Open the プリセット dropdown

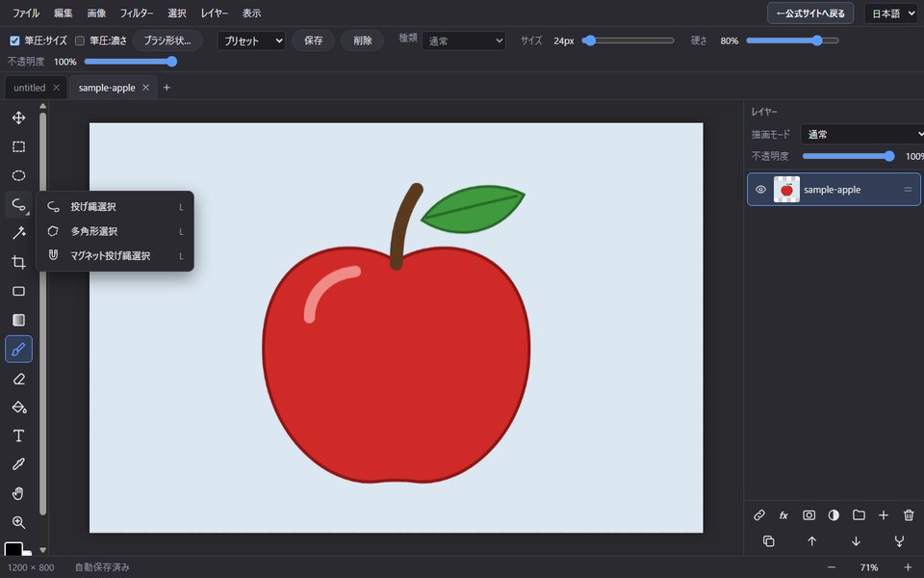pyautogui.click(x=251, y=40)
